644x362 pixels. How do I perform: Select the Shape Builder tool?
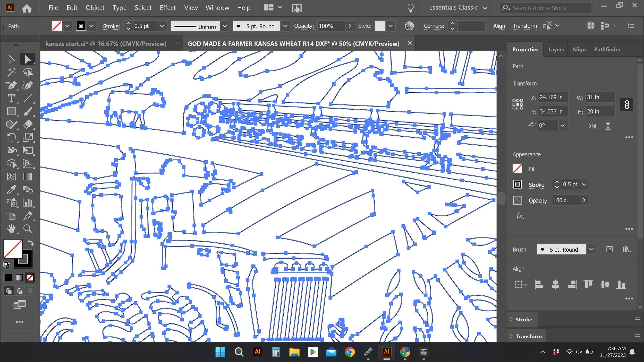(11, 164)
